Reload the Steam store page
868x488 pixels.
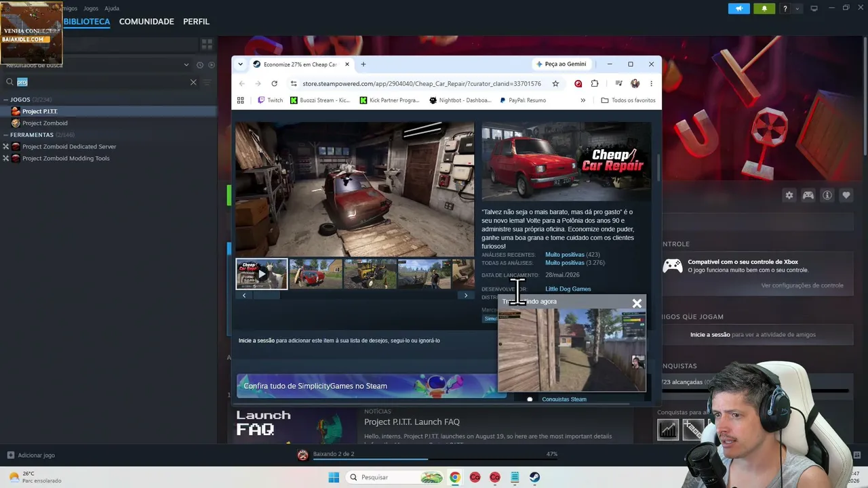274,83
